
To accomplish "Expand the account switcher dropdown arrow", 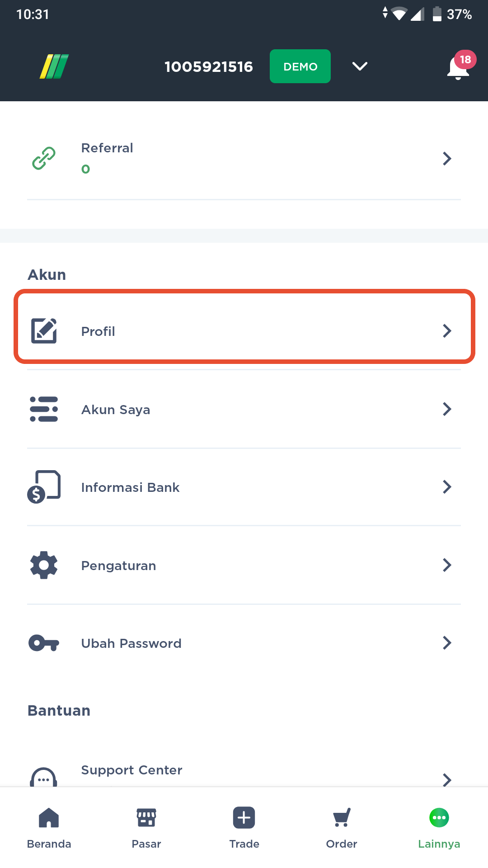I will point(360,66).
